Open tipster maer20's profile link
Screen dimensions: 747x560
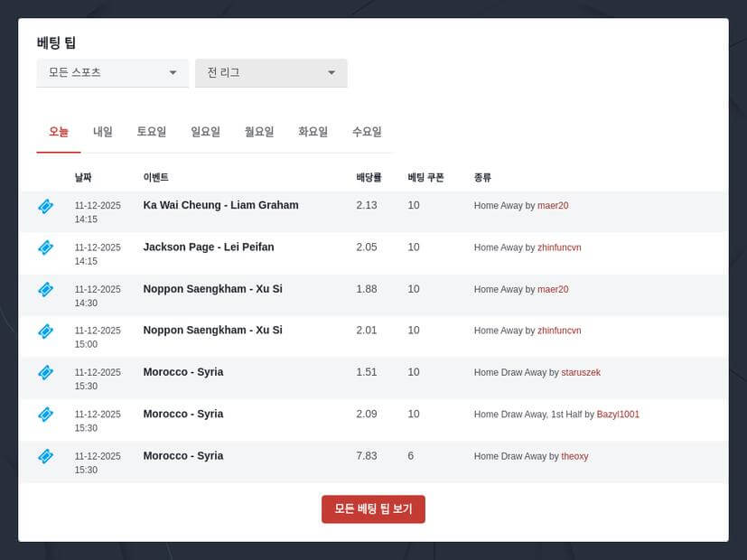553,205
